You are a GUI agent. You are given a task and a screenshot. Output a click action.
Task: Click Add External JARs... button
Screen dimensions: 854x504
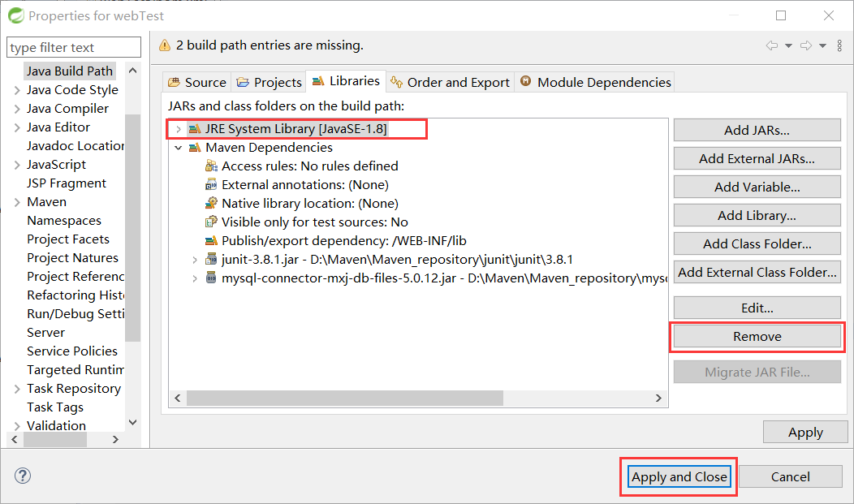(757, 158)
